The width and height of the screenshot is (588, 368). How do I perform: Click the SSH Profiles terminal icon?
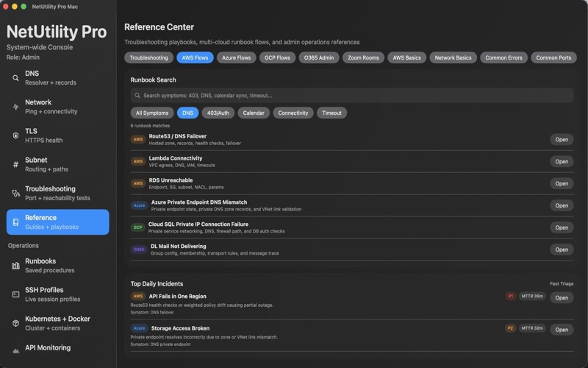click(15, 294)
